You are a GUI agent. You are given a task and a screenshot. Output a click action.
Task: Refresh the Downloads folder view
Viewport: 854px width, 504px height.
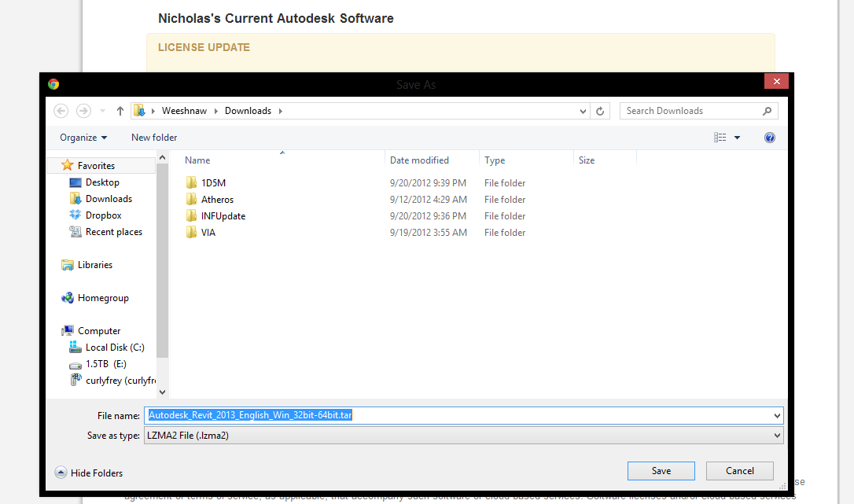600,111
